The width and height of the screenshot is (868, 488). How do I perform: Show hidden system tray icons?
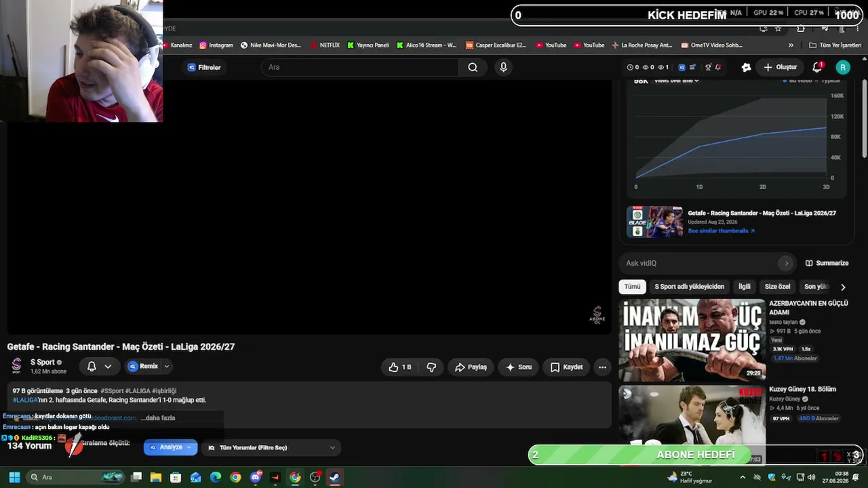click(x=743, y=477)
